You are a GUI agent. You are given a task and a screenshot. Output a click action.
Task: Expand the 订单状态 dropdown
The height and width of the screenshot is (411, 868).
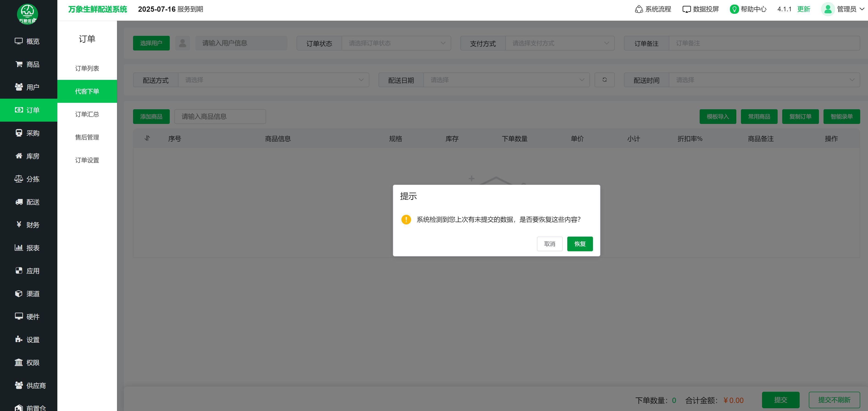click(396, 43)
